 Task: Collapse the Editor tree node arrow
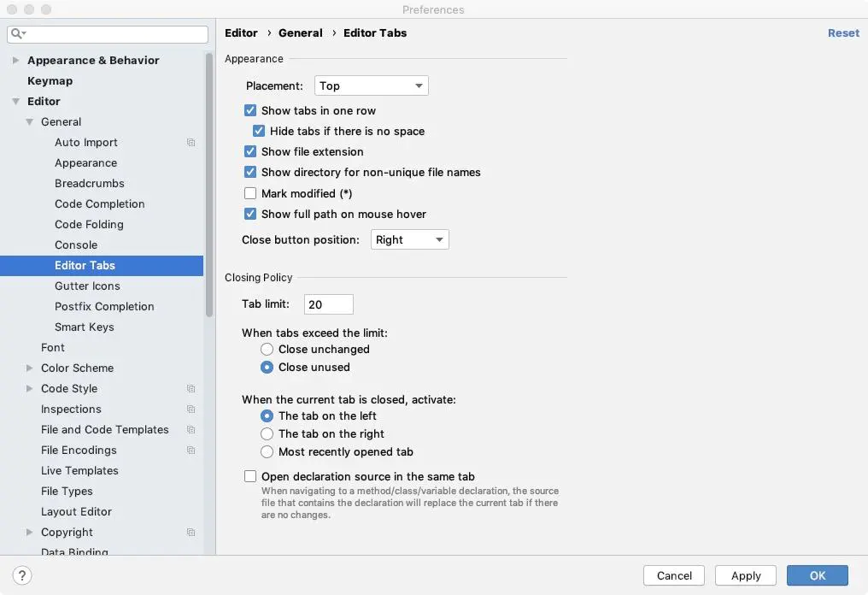[x=15, y=101]
